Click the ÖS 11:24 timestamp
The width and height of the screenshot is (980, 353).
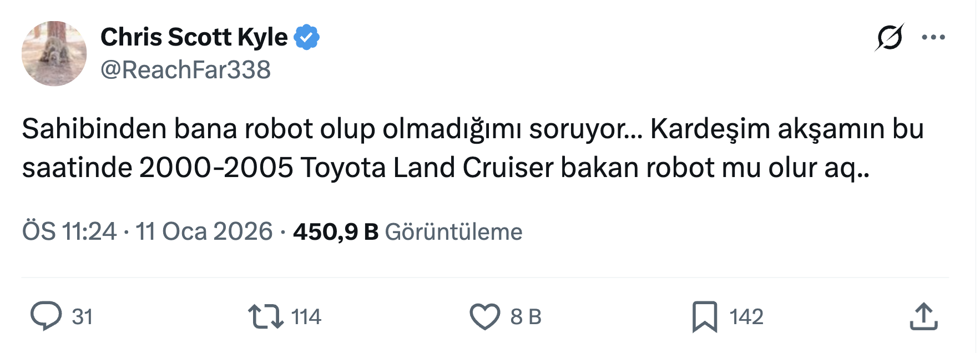coord(69,231)
